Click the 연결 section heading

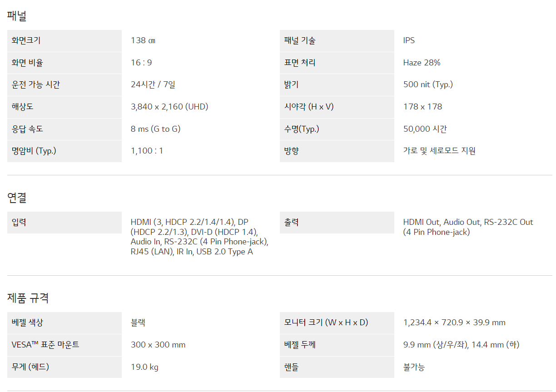17,198
